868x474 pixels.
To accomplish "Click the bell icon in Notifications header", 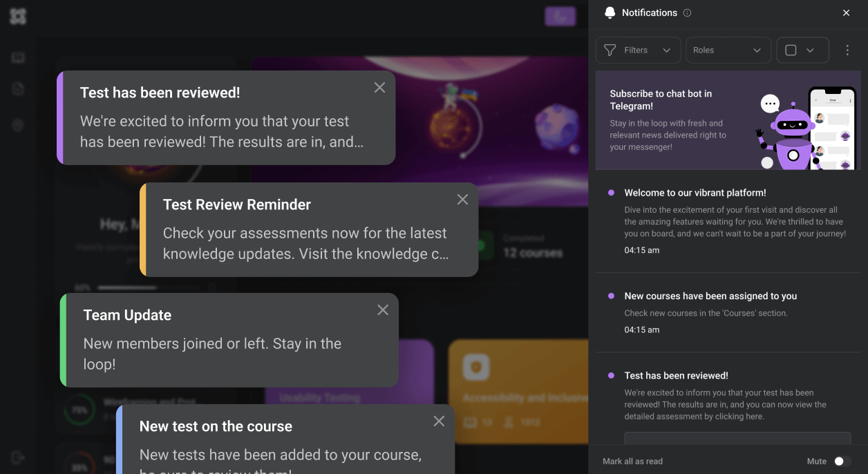I will 610,12.
